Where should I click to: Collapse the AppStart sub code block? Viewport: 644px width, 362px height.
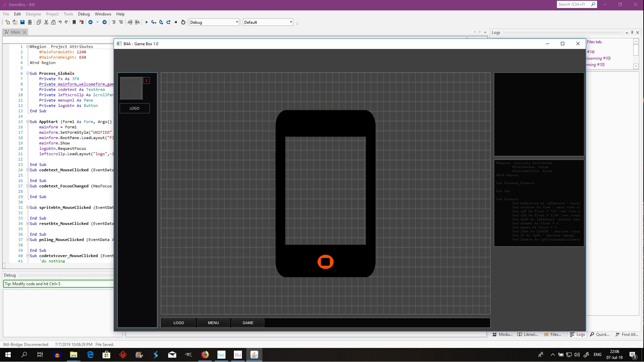point(28,122)
